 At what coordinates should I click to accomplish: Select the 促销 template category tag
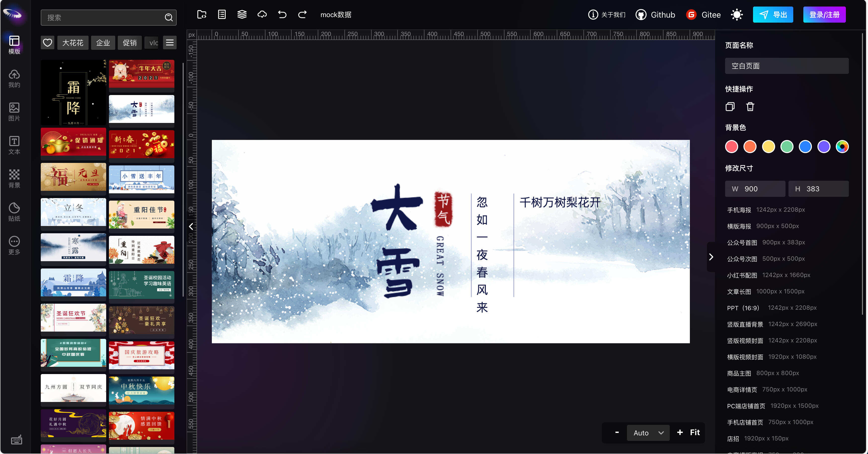[130, 42]
